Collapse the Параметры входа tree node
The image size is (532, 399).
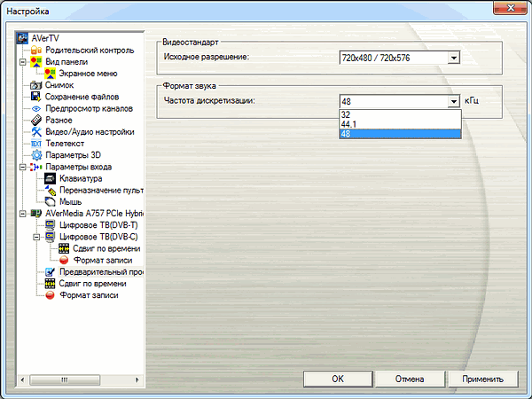pyautogui.click(x=22, y=167)
